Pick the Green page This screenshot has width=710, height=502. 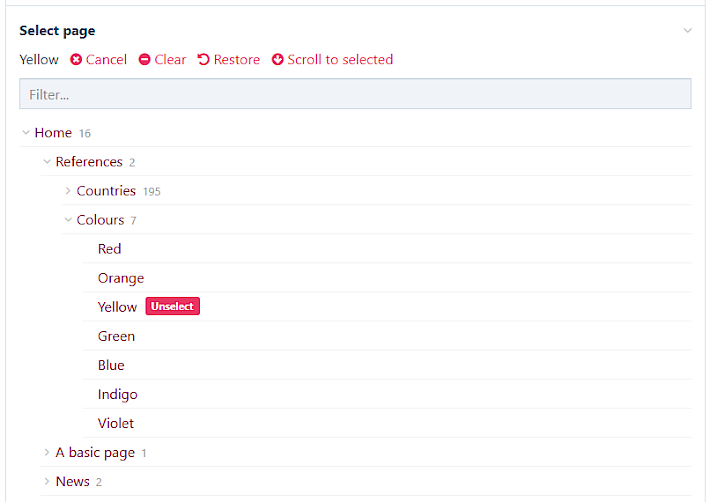pos(116,336)
